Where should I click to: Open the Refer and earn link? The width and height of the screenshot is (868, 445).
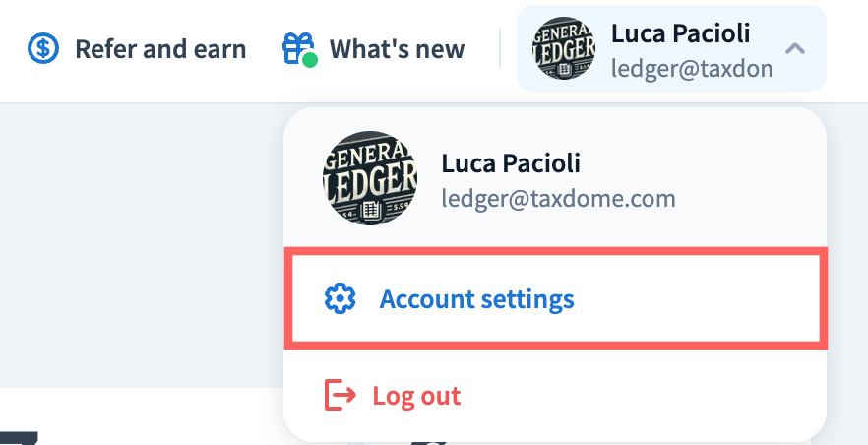tap(159, 47)
